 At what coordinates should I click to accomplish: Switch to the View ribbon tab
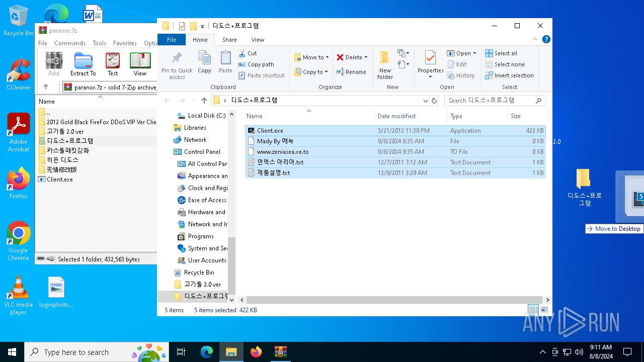(x=258, y=40)
